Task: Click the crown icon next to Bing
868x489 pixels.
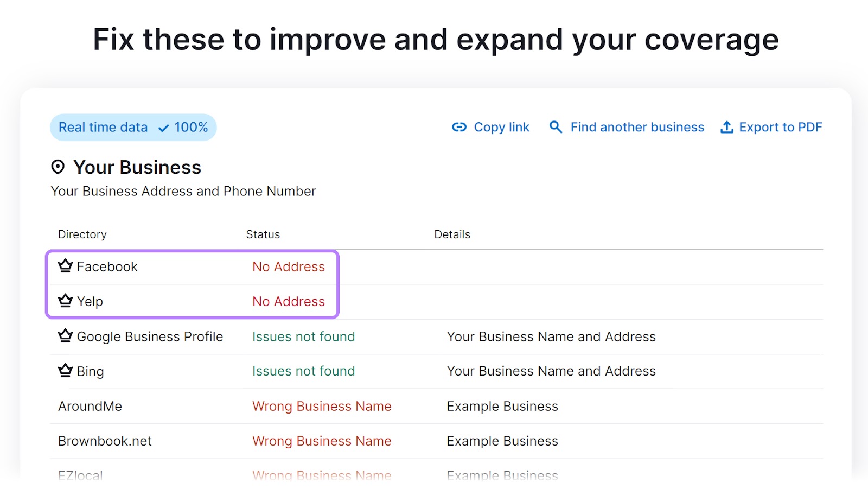Action: [65, 371]
